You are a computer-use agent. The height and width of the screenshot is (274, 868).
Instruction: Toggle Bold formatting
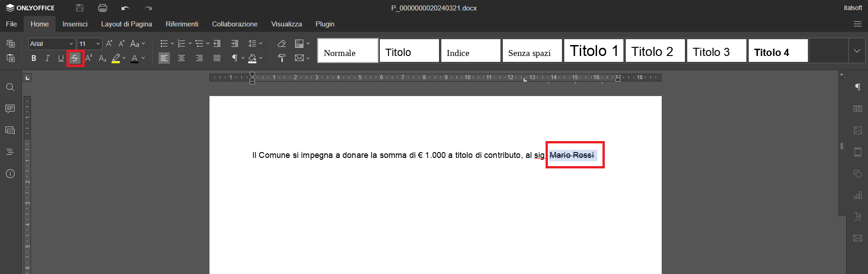(34, 58)
